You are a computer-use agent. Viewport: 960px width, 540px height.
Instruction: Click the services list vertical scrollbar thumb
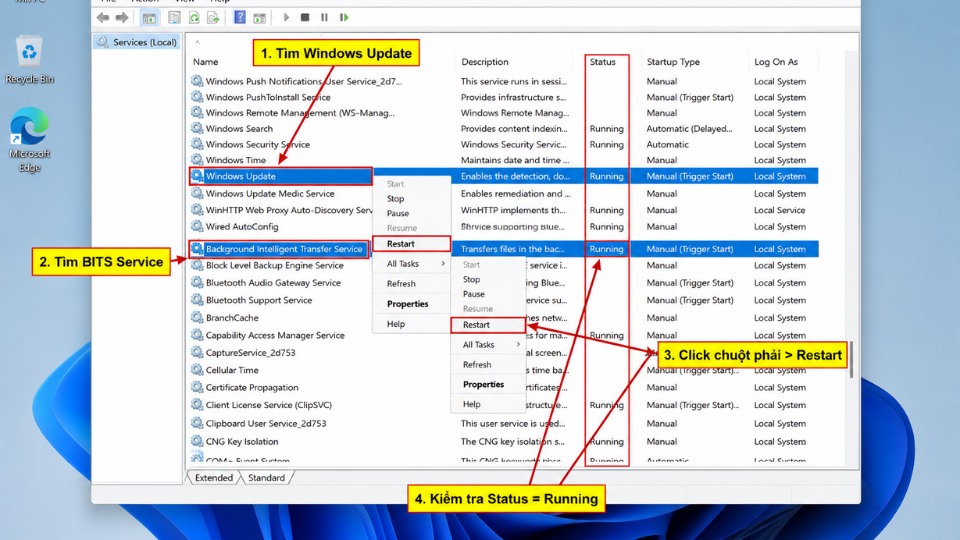pyautogui.click(x=851, y=359)
